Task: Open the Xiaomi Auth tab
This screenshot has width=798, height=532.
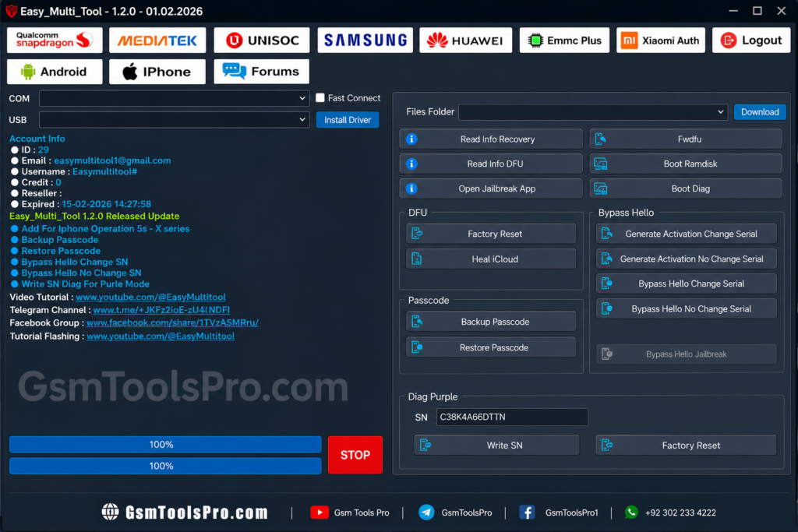Action: coord(661,41)
